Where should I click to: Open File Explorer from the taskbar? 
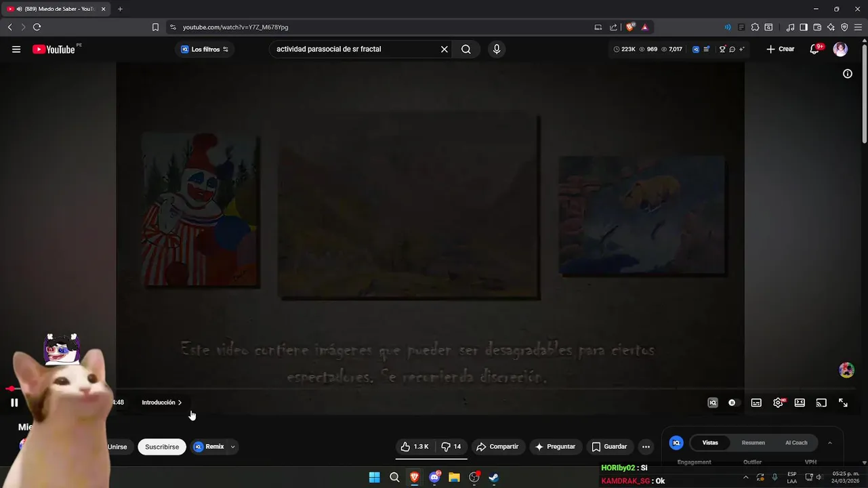pyautogui.click(x=454, y=477)
